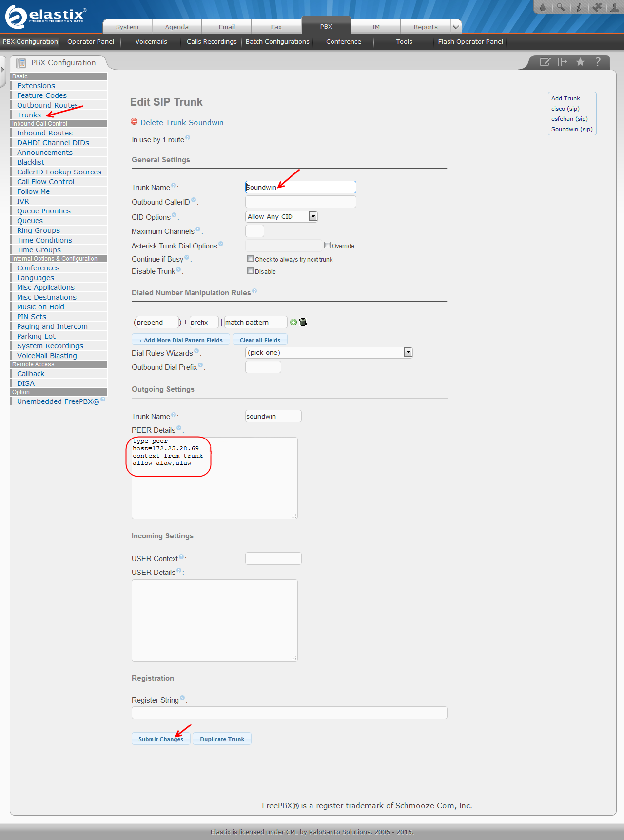Switch to the Fax tab
The width and height of the screenshot is (624, 840).
276,27
